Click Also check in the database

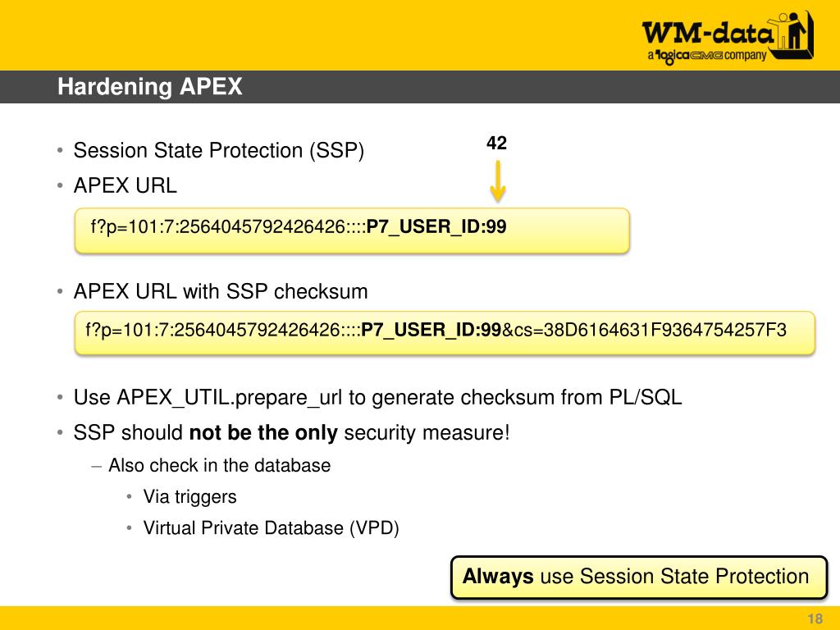(220, 465)
